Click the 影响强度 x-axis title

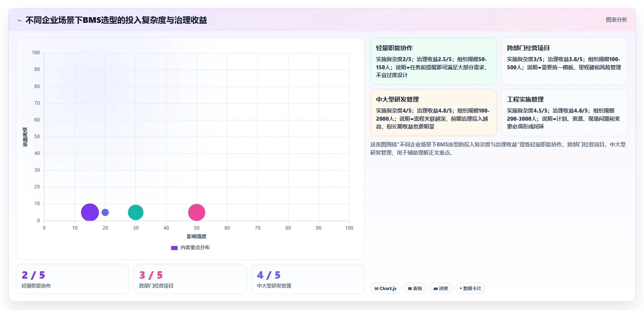tap(197, 237)
